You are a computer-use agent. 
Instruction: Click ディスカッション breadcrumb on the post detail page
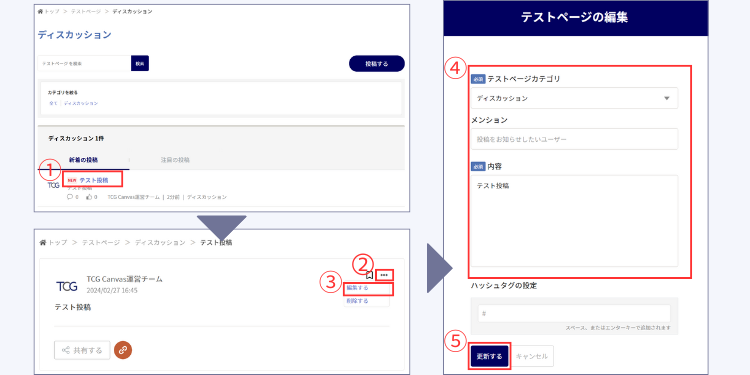click(160, 243)
